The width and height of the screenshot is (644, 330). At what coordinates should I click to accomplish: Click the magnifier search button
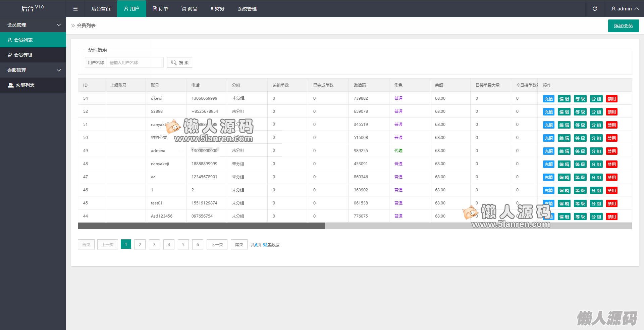(179, 62)
